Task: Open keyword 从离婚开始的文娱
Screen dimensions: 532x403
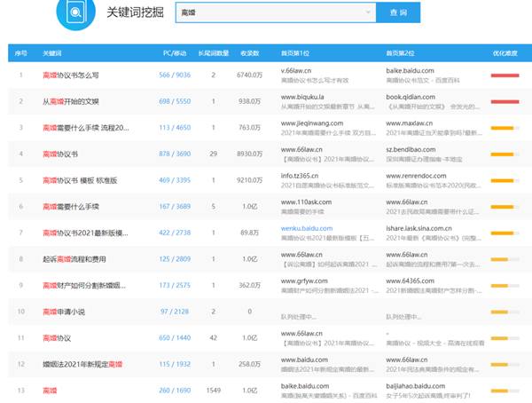Action: click(x=77, y=101)
